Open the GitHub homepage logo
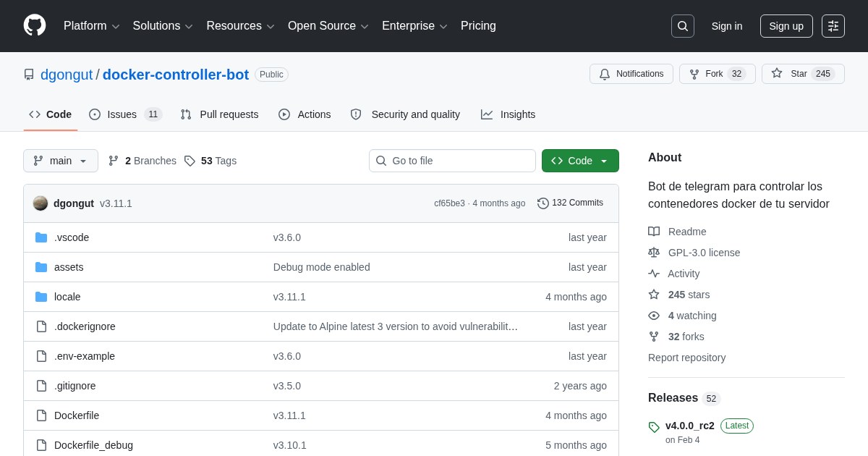868x456 pixels. [35, 25]
